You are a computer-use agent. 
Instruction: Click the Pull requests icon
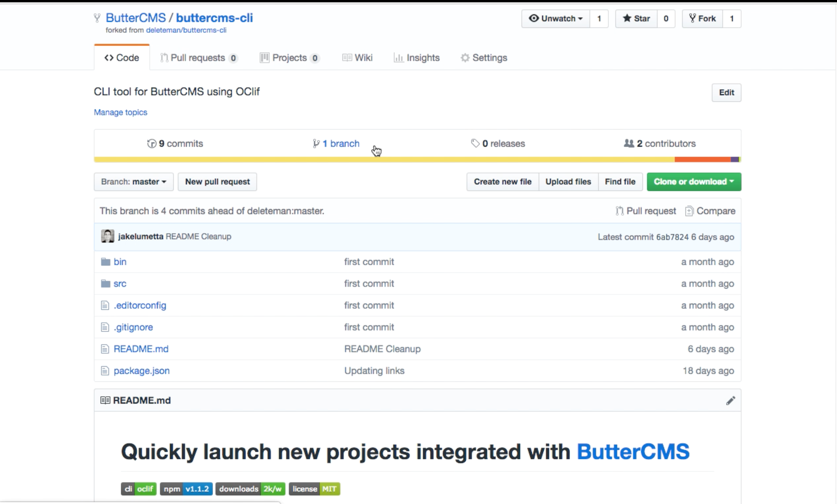click(164, 57)
